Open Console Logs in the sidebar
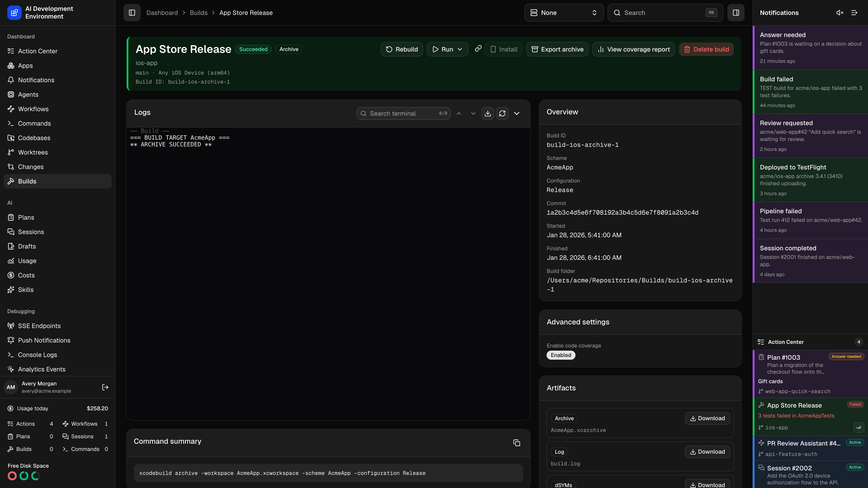This screenshot has height=488, width=868. point(58,355)
